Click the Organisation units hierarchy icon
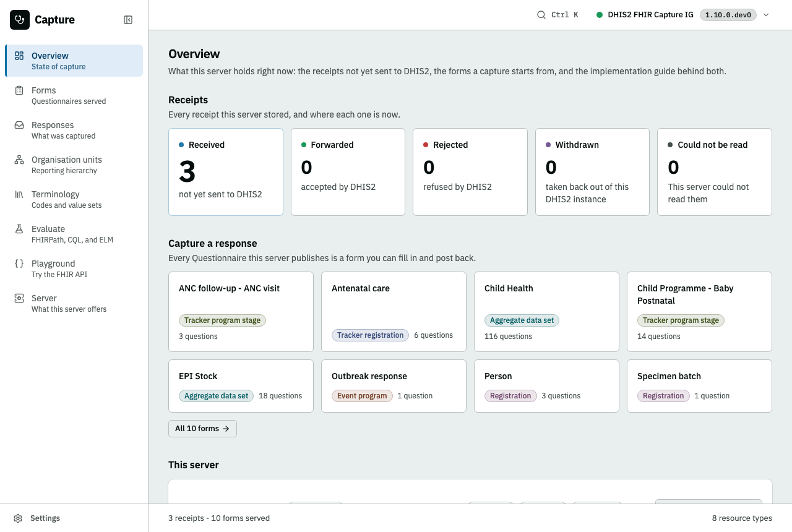Image resolution: width=792 pixels, height=532 pixels. [19, 160]
